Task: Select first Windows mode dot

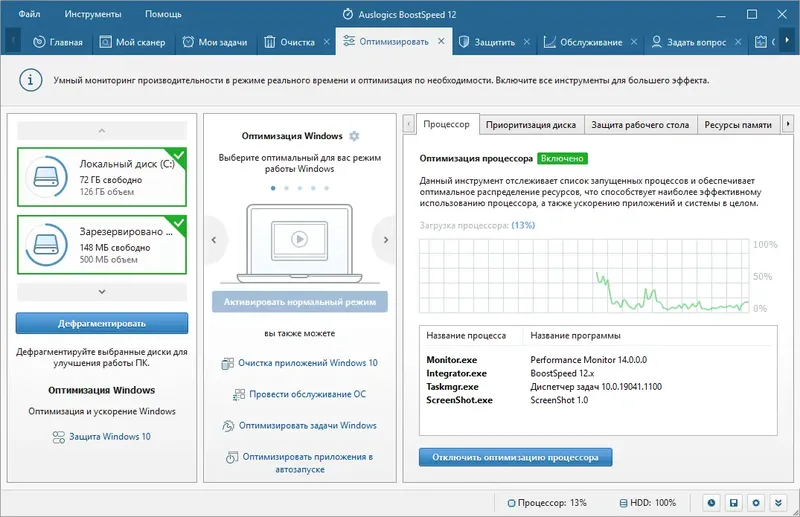Action: (273, 188)
